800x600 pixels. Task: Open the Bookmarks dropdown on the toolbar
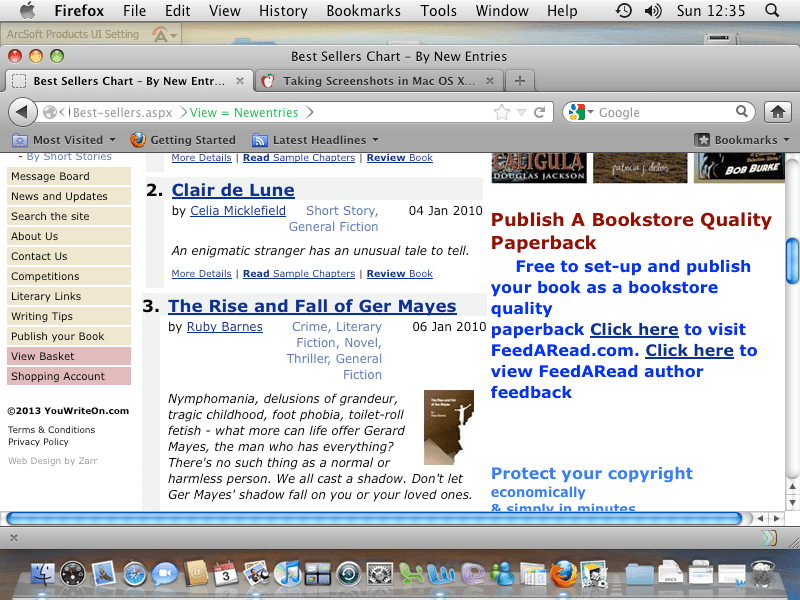click(742, 140)
